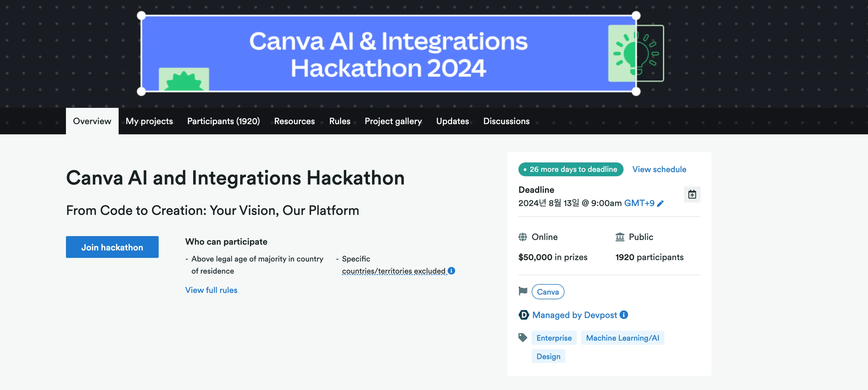Open the View schedule link

(659, 169)
